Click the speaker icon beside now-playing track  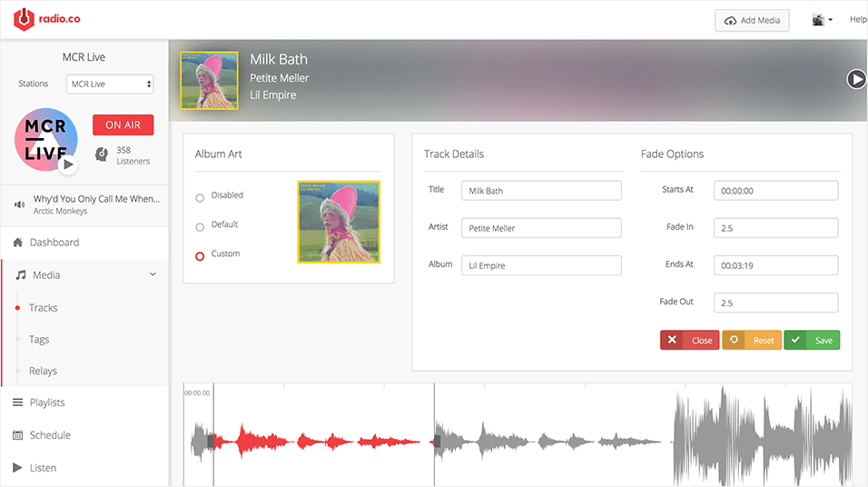pos(19,204)
